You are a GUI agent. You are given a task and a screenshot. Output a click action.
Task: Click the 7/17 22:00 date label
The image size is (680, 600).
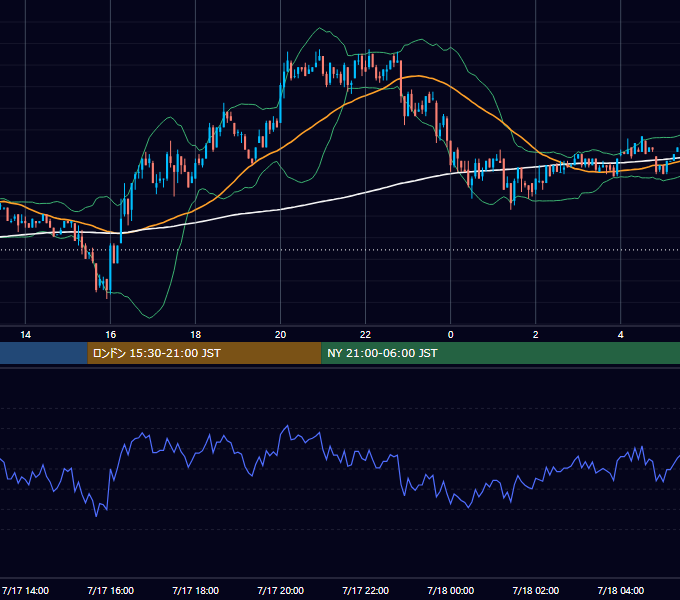[366, 590]
